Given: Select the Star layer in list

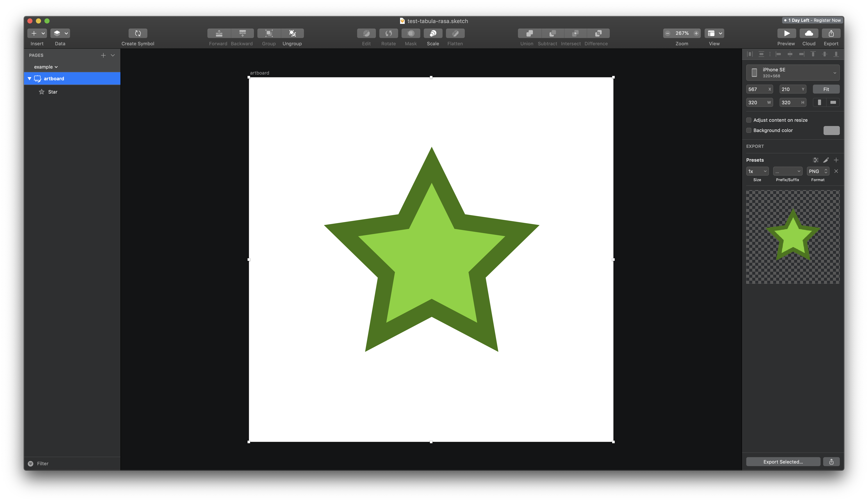Looking at the screenshot, I should click(x=53, y=92).
